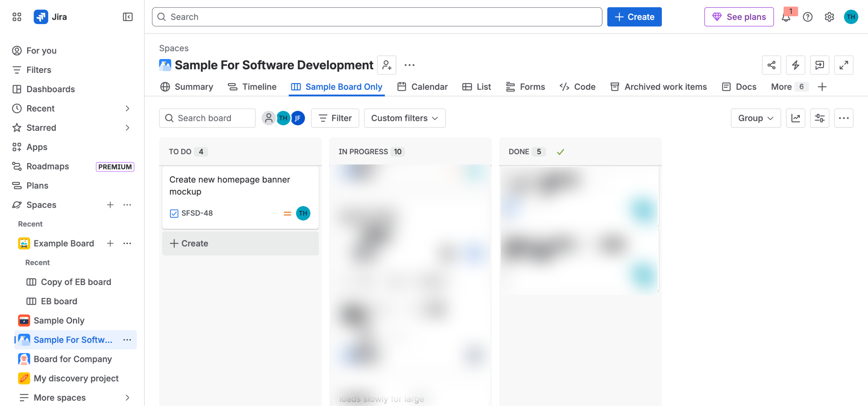
Task: Click the See plans button
Action: (739, 17)
